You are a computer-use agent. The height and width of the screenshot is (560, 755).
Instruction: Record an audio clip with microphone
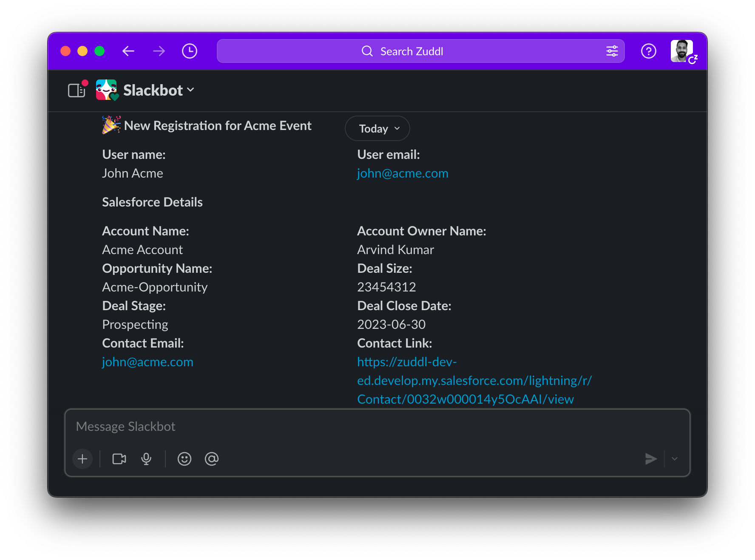(x=146, y=459)
